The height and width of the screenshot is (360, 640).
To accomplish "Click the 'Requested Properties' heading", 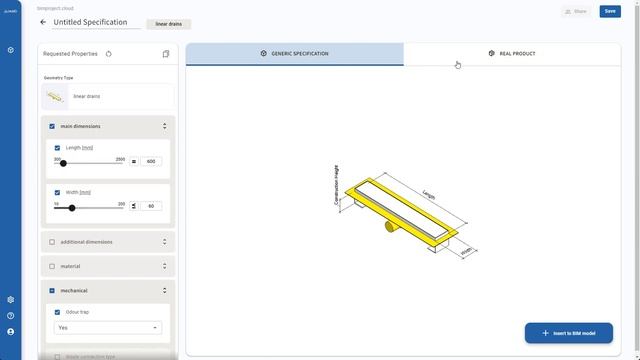I will point(70,54).
